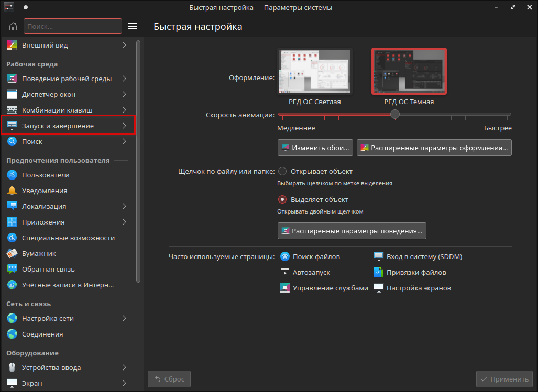Image resolution: width=538 pixels, height=392 pixels.
Task: Open Расширенные параметры поведения
Action: coord(352,231)
